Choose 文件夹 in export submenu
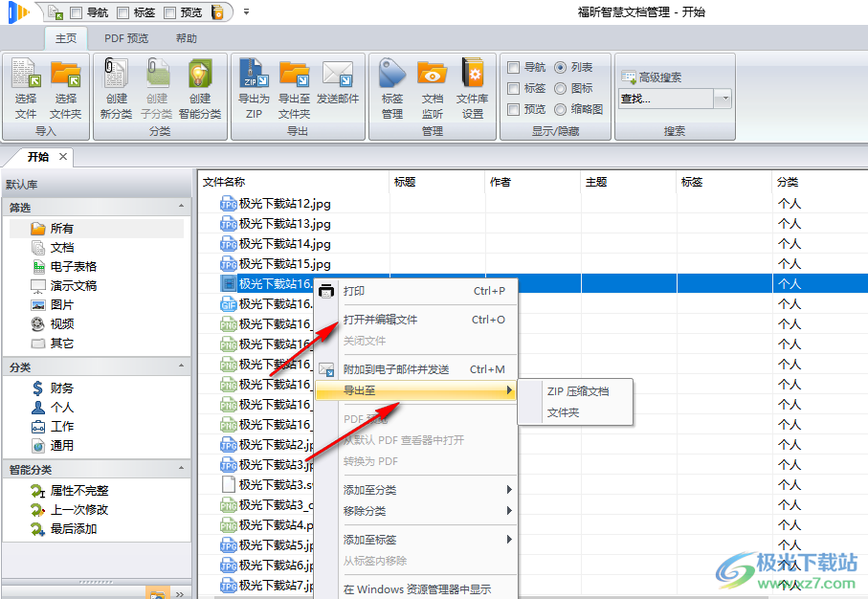 563,413
